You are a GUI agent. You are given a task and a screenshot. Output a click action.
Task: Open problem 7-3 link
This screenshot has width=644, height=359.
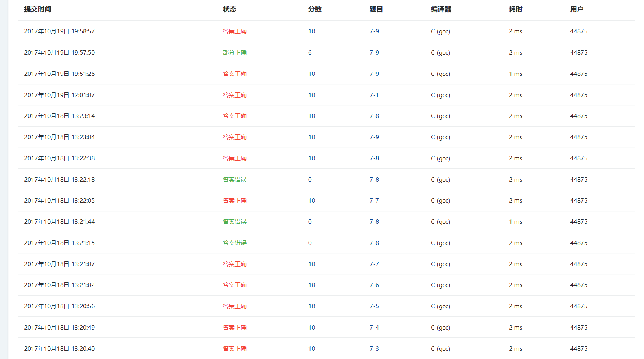click(374, 349)
